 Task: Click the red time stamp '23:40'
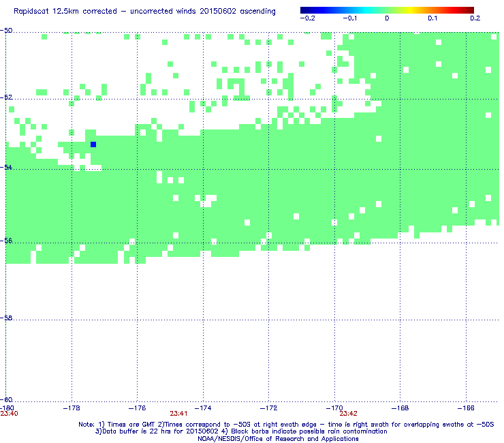(9, 414)
